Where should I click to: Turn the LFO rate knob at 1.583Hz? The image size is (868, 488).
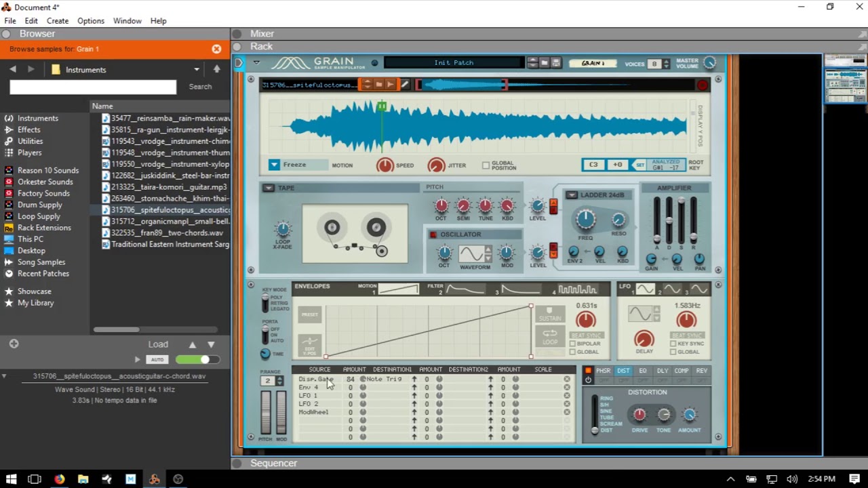686,320
